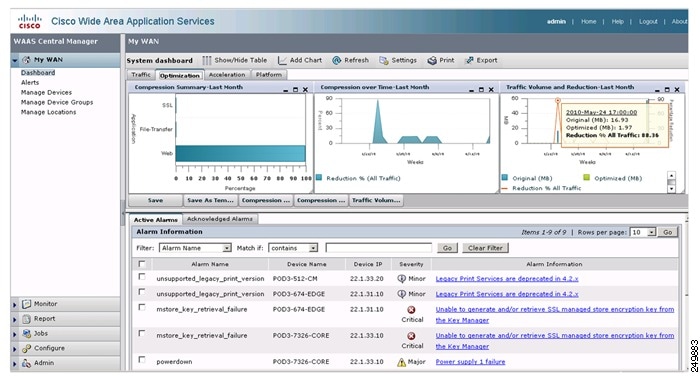The image size is (700, 379).
Task: Click the Cisco logo icon
Action: [29, 21]
